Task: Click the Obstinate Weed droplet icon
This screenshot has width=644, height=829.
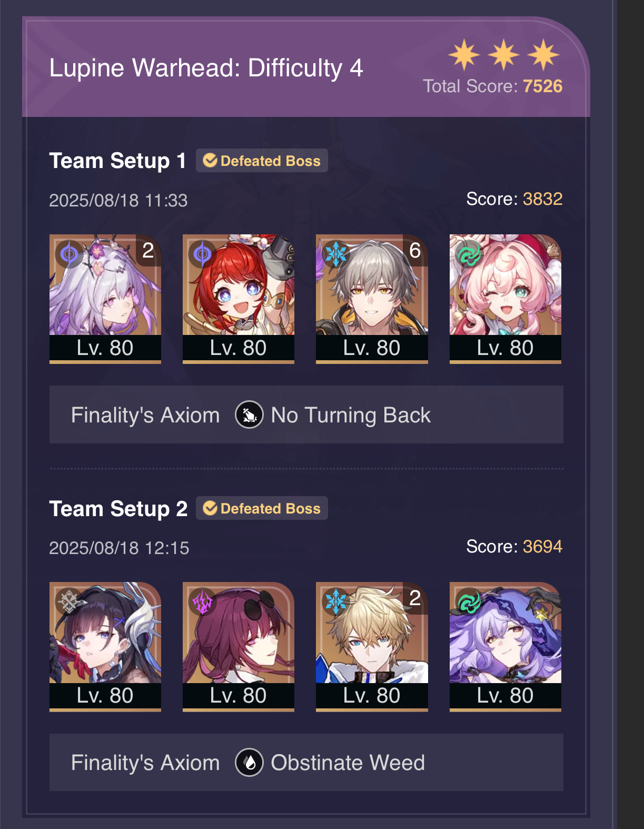Action: (x=249, y=763)
